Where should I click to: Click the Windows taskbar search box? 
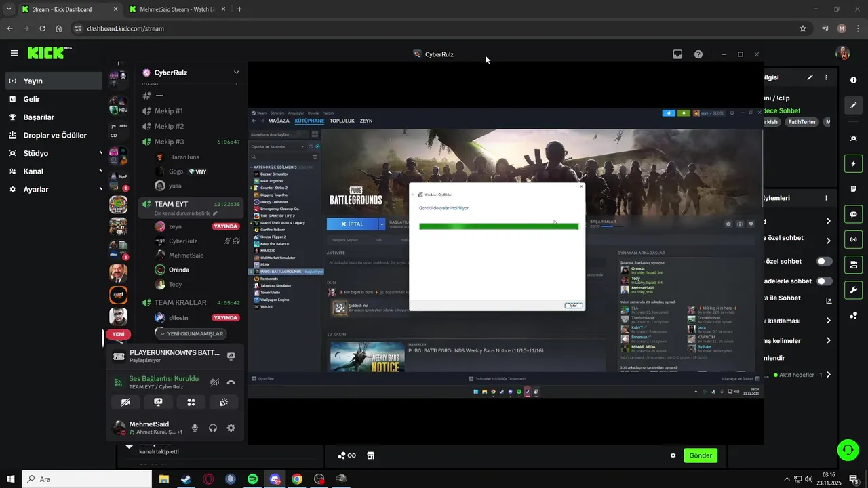coord(87,479)
